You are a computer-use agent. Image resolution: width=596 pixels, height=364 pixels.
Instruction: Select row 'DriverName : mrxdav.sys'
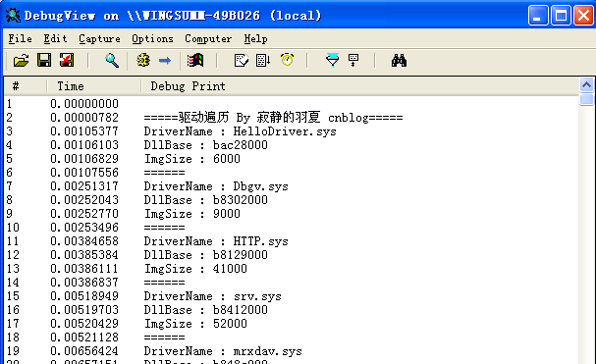click(292, 351)
